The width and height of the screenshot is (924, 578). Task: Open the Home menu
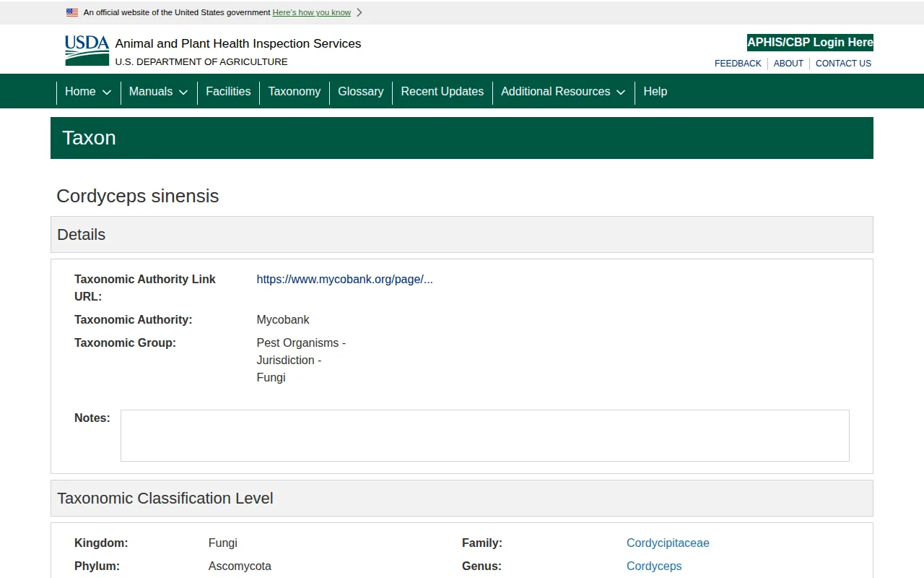[x=80, y=92]
